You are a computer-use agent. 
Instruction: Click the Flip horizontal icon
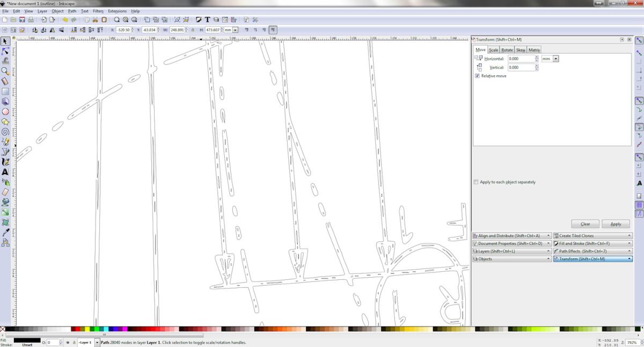click(x=52, y=30)
